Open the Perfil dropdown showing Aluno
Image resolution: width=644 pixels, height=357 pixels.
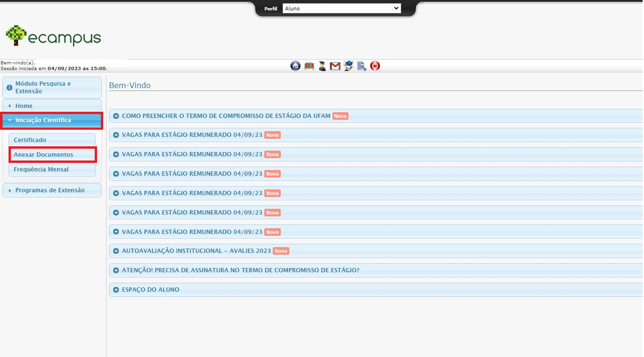341,9
